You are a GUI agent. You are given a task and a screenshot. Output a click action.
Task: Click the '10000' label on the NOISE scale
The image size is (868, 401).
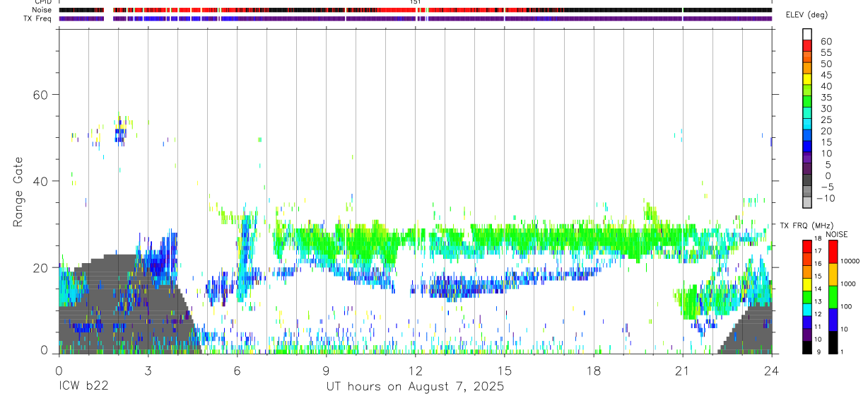click(852, 261)
